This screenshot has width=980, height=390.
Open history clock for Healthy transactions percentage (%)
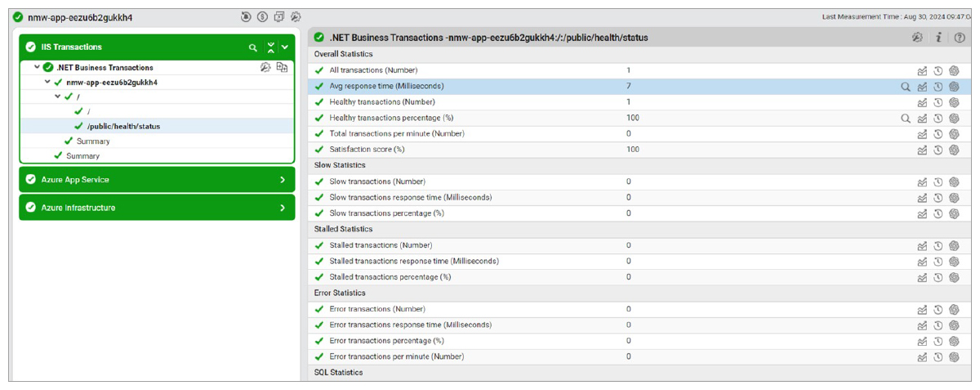938,119
